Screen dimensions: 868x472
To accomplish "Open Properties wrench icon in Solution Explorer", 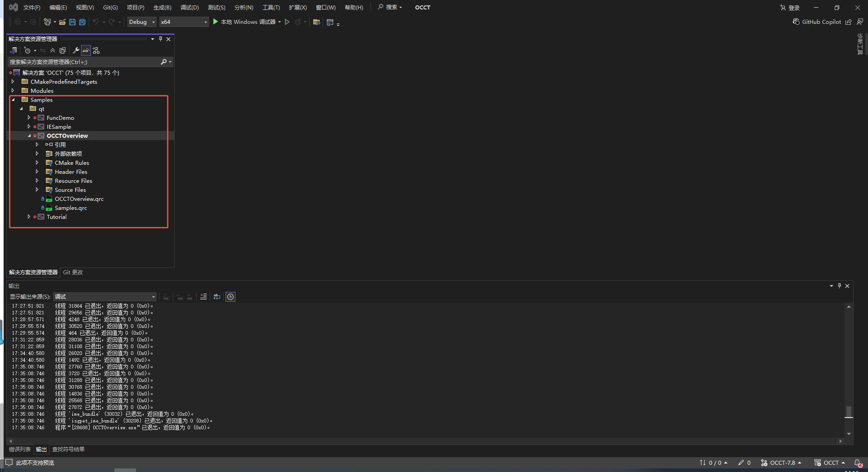I will (76, 50).
